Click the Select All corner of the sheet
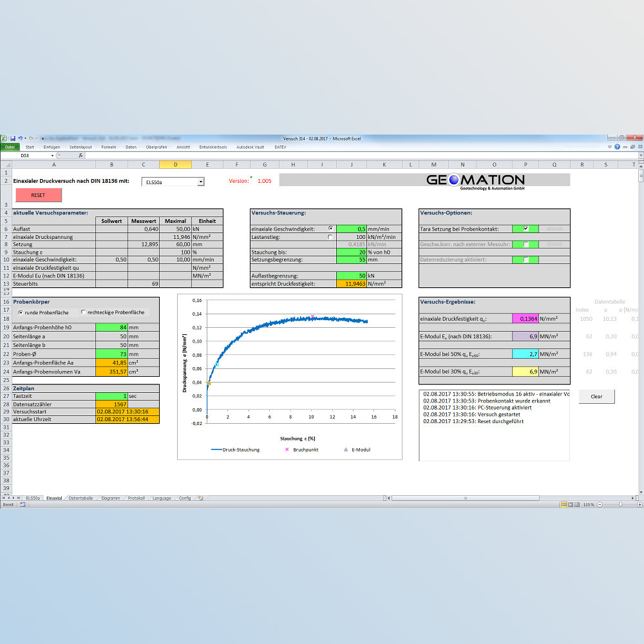The width and height of the screenshot is (644, 644). (6, 165)
